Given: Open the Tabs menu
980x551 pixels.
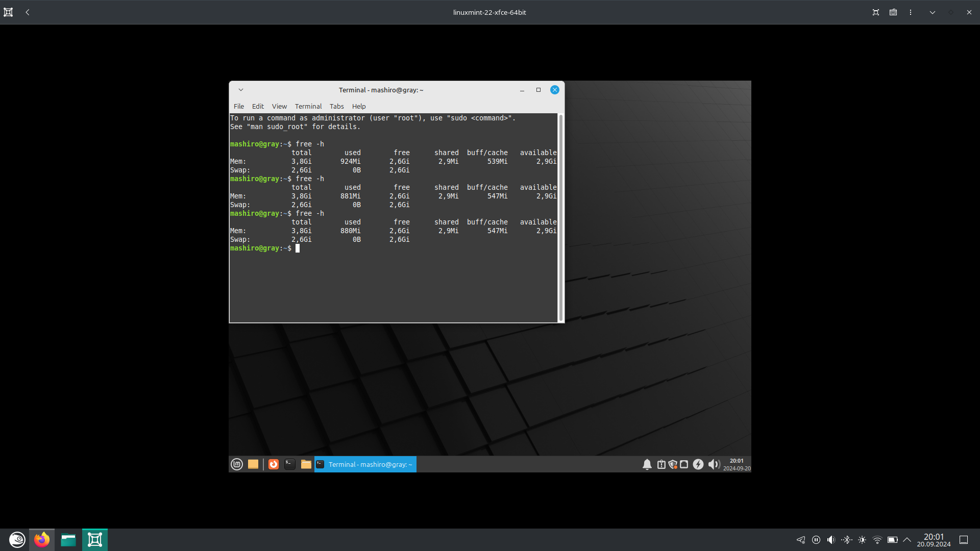Looking at the screenshot, I should 336,106.
